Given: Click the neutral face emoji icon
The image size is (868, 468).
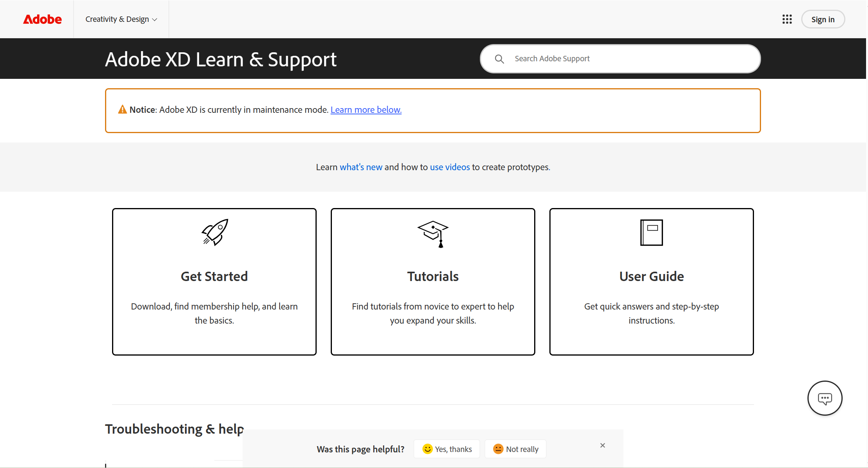Looking at the screenshot, I should click(498, 449).
